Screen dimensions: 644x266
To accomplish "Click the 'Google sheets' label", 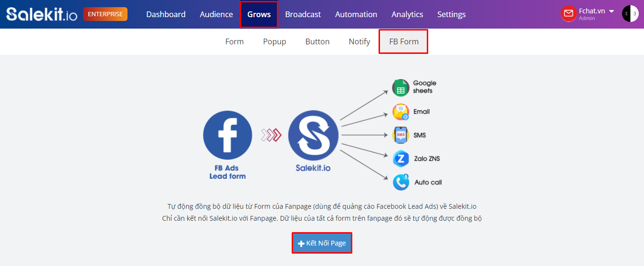I will [424, 87].
